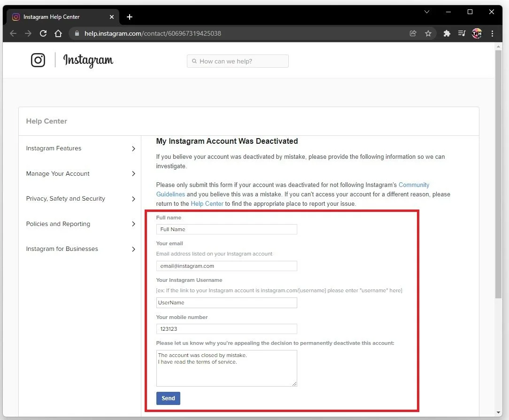Viewport: 509px width, 420px height.
Task: Click the magnifier icon in help search
Action: (x=194, y=61)
